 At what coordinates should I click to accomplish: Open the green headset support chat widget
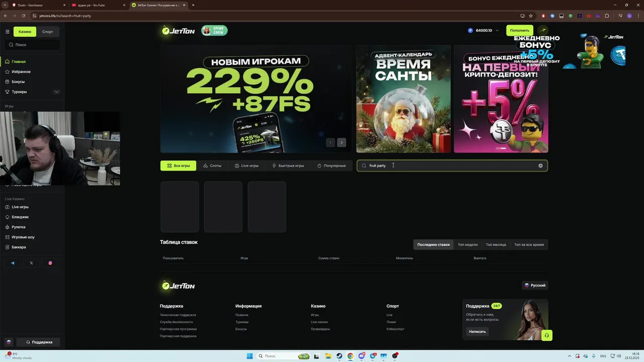547,335
